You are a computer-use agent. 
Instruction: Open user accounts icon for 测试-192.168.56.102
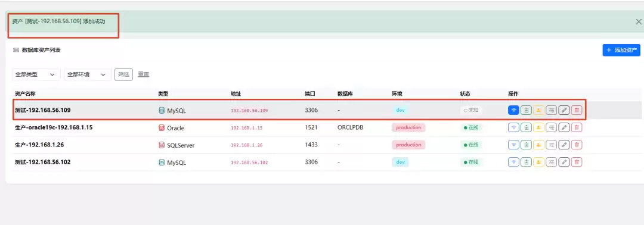pos(539,162)
